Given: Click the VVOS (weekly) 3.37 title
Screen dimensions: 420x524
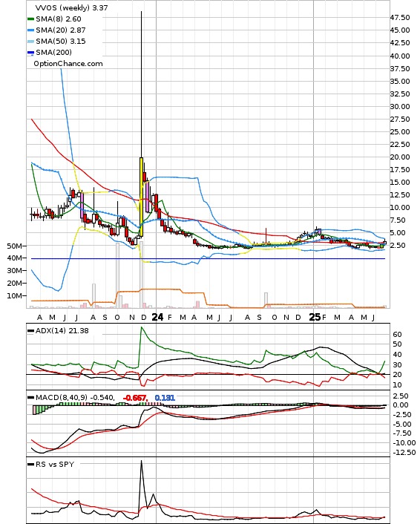Looking at the screenshot, I should click(x=71, y=7).
